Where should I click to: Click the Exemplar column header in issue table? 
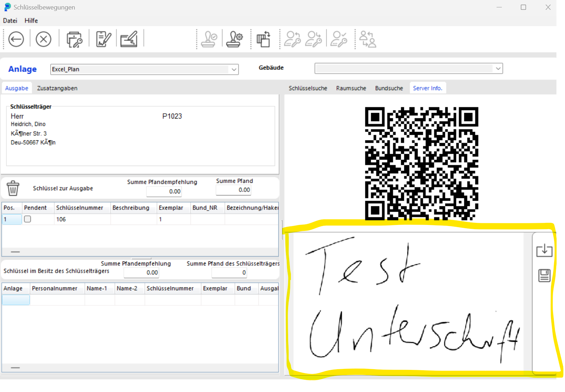[x=174, y=208]
